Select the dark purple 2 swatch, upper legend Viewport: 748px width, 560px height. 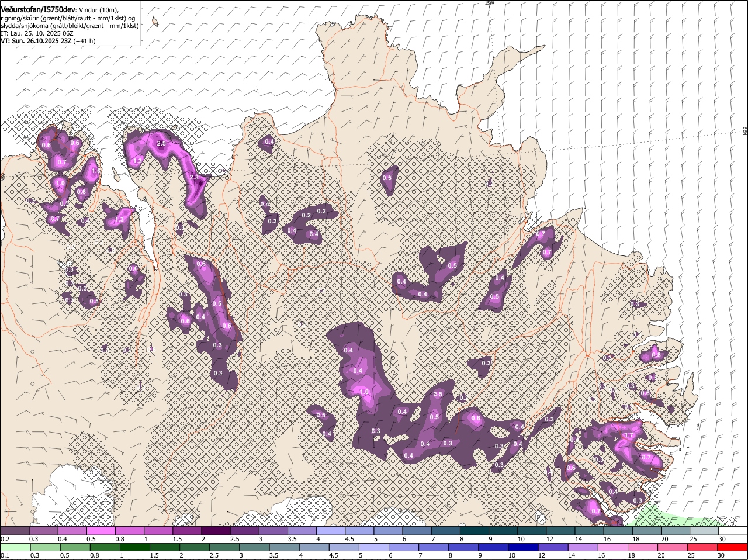coord(216,530)
